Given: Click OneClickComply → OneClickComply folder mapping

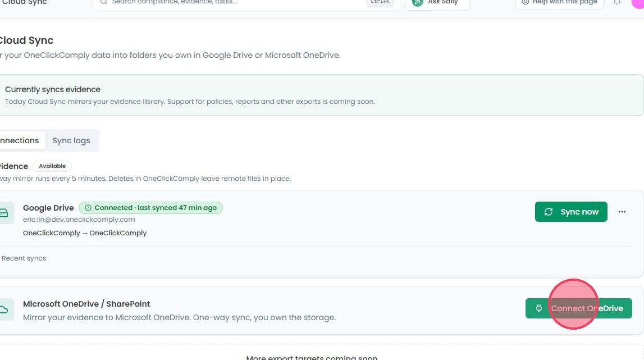Looking at the screenshot, I should (85, 233).
